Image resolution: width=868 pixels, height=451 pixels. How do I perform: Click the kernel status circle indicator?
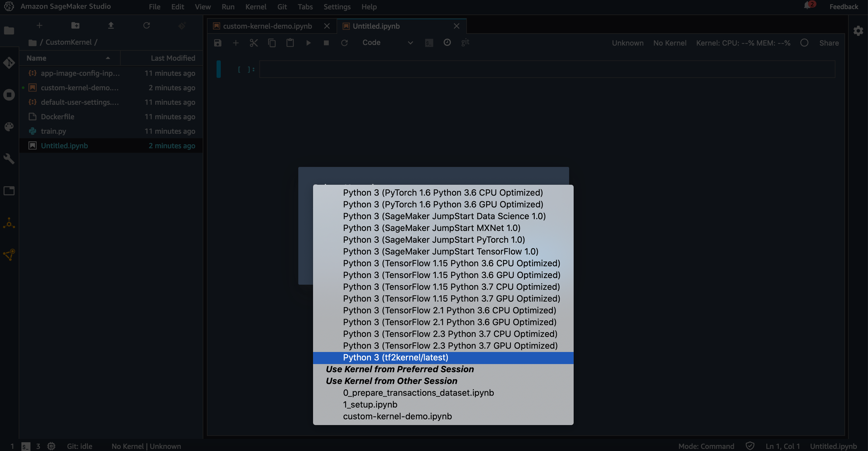click(x=804, y=43)
